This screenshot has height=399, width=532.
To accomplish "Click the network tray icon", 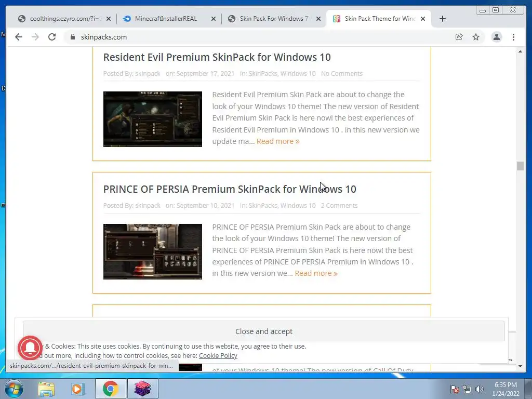I will [x=467, y=389].
